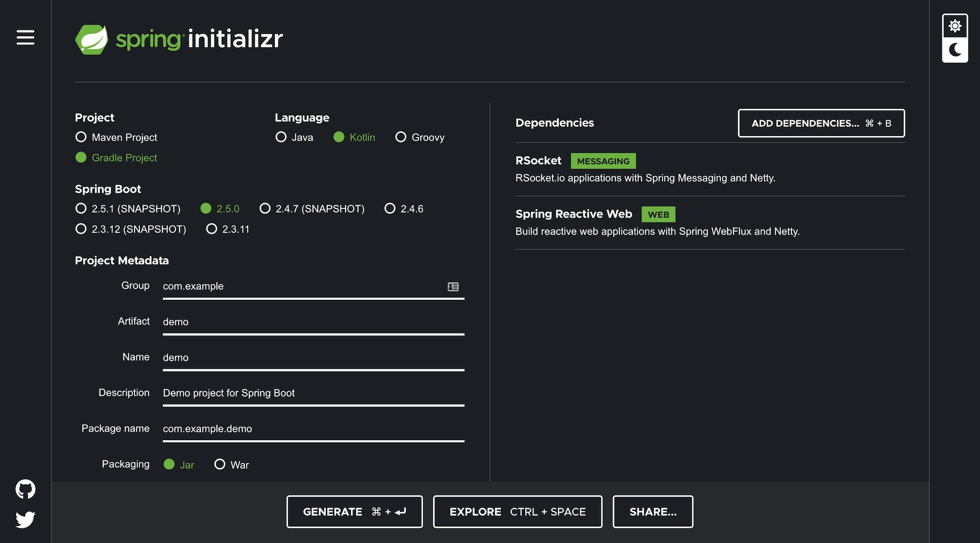Click the MESSAGING tag badge

point(603,161)
